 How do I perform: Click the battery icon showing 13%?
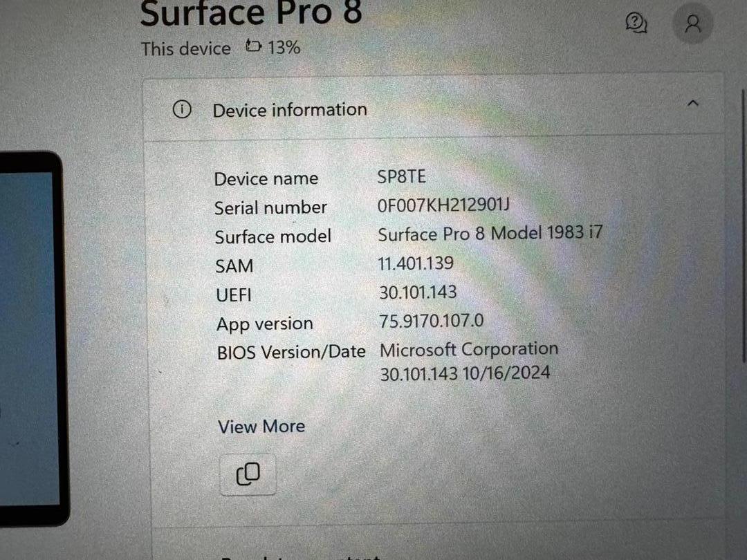[253, 46]
